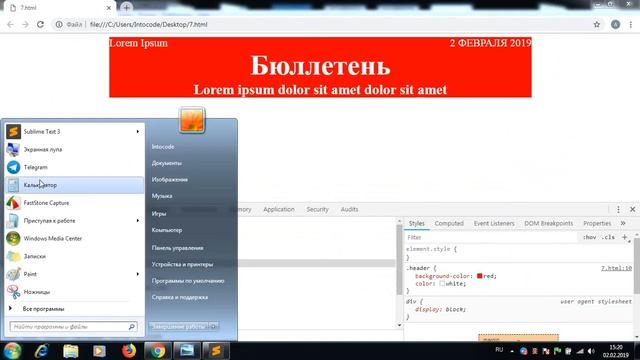The height and width of the screenshot is (360, 640).
Task: Open the Intocode user folder link
Action: [x=163, y=147]
